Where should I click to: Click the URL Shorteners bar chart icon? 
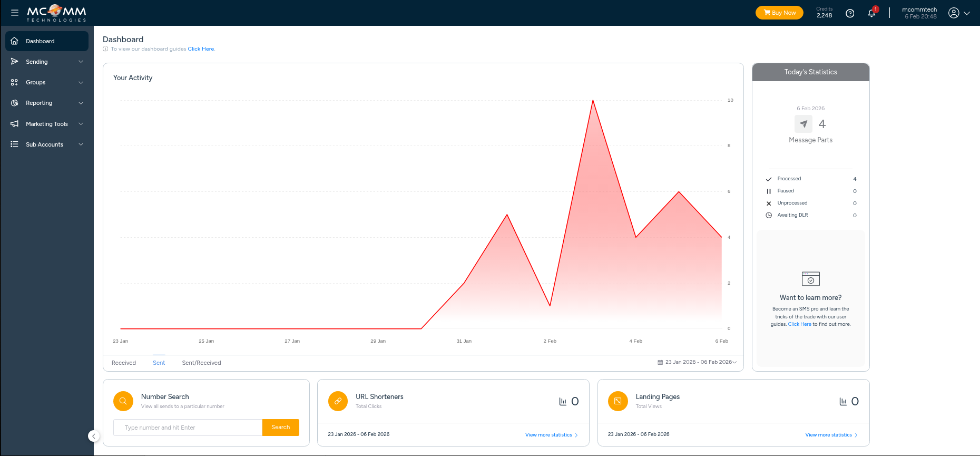[563, 402]
